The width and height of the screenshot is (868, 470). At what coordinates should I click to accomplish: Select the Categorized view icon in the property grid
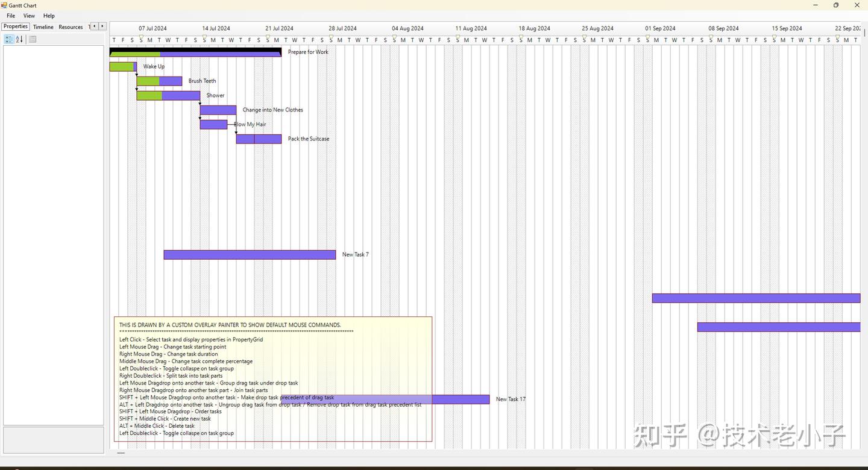tap(8, 39)
